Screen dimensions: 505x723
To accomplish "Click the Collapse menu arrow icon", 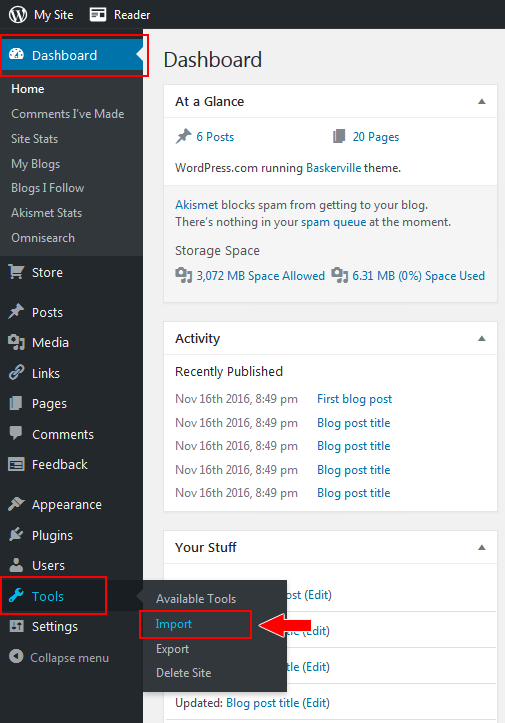I will pyautogui.click(x=16, y=656).
